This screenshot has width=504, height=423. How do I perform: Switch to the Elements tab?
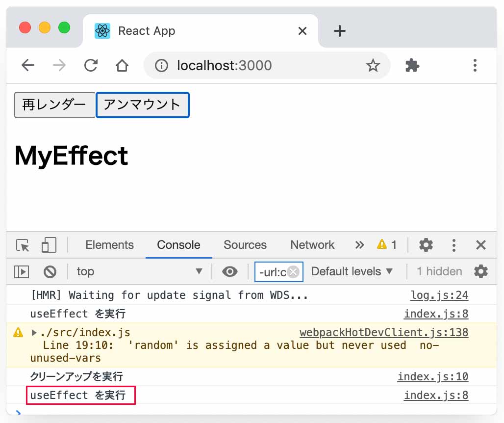pos(109,245)
